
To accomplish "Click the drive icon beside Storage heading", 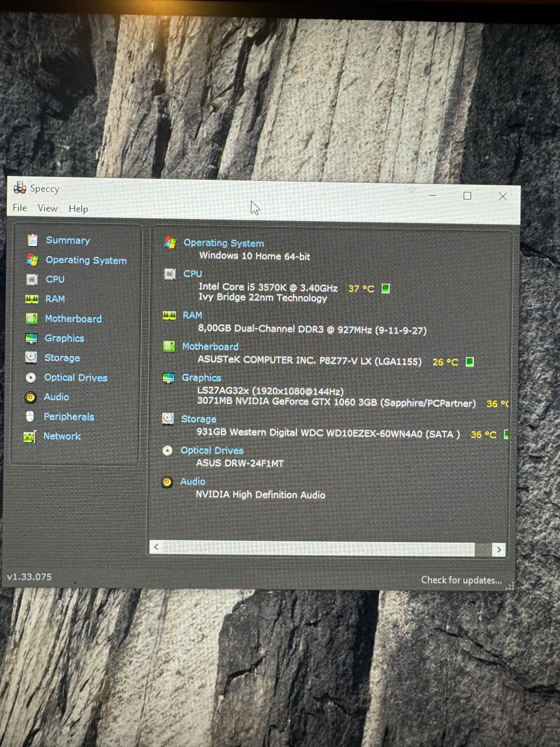I will [168, 418].
